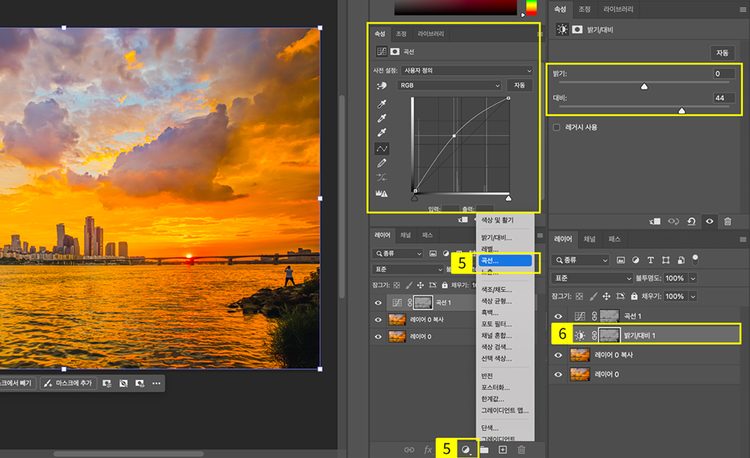This screenshot has height=458, width=750.
Task: Click the black point eyedropper in Curves
Action: [x=382, y=103]
